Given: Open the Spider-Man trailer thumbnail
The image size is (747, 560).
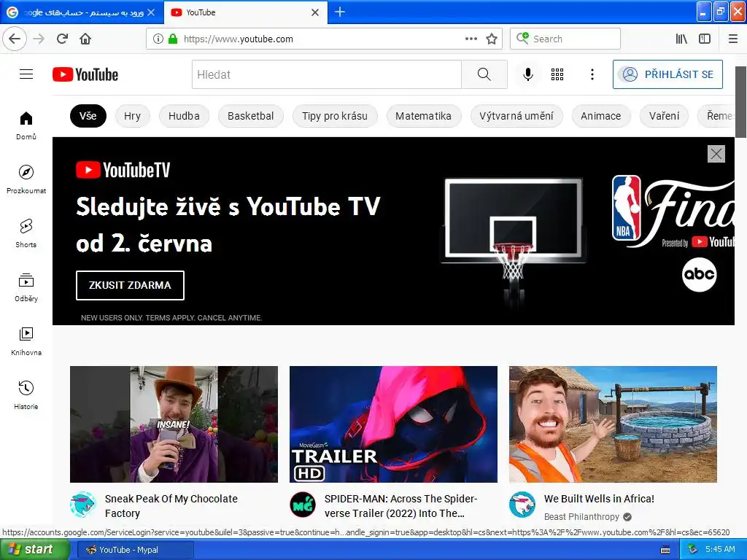Looking at the screenshot, I should pyautogui.click(x=393, y=424).
